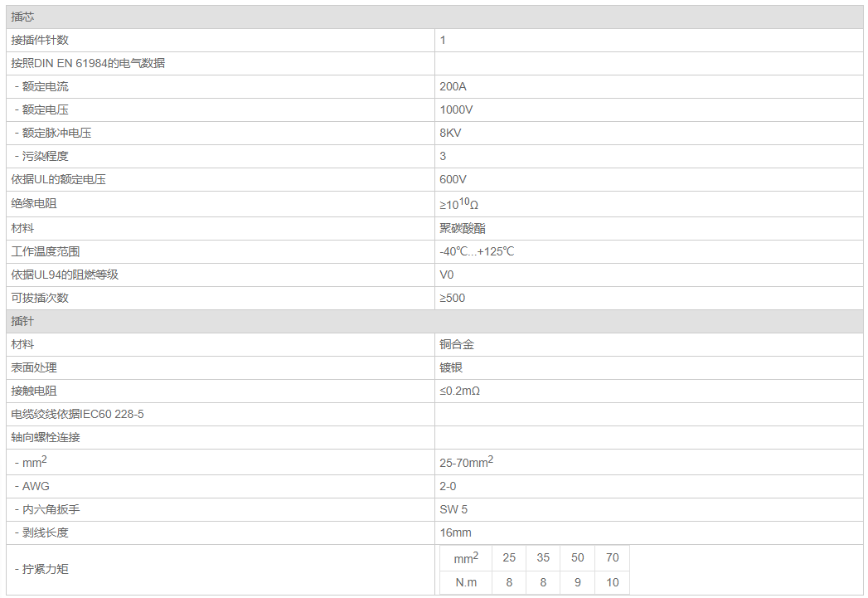Select the SW 5 hex wrench value
Viewport: 868px width, 598px height.
click(453, 509)
